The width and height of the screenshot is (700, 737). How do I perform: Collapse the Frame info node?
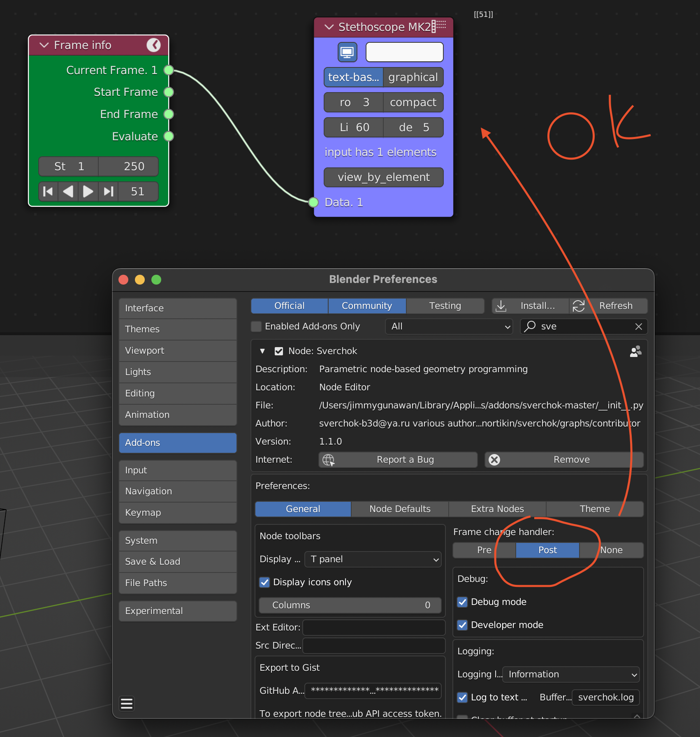pos(44,45)
